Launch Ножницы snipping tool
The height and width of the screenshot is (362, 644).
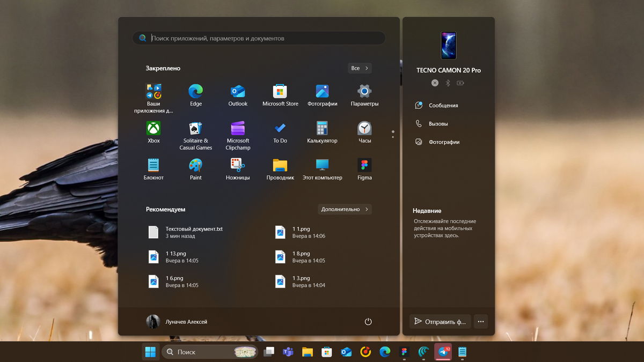click(238, 169)
